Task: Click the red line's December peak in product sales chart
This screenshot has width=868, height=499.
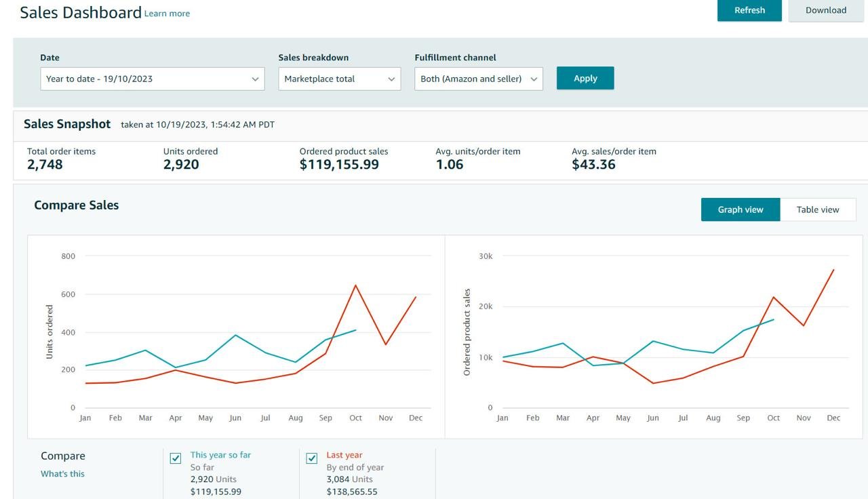Action: point(833,270)
